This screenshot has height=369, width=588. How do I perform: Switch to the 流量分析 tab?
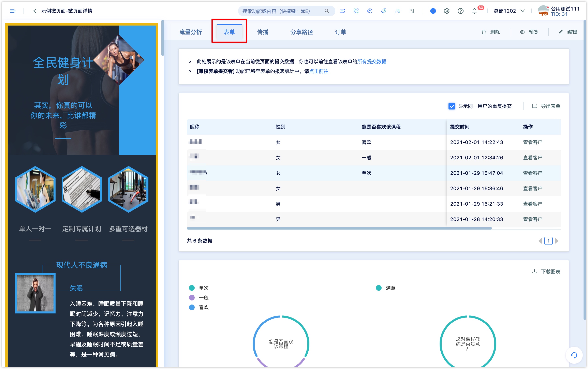[190, 32]
